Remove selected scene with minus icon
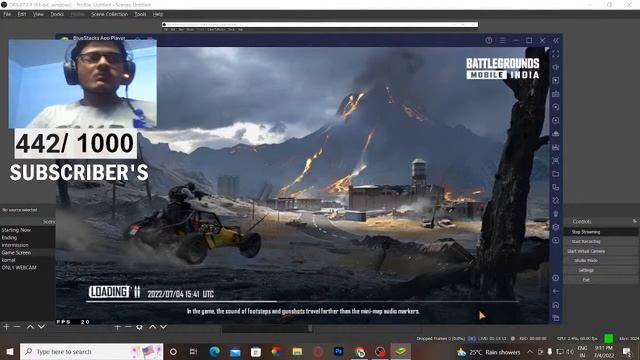Image resolution: width=640 pixels, height=360 pixels. [x=17, y=327]
